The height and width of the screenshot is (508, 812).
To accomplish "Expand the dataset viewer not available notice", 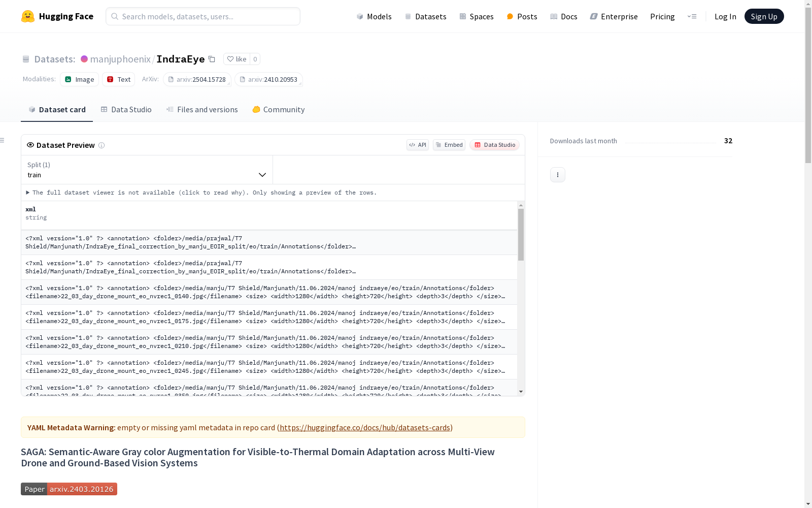I will coord(201,193).
